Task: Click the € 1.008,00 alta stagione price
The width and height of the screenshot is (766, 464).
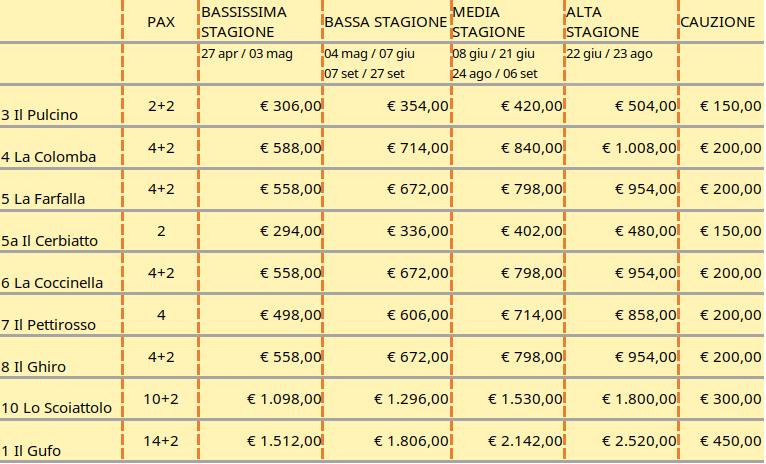Action: pos(639,148)
